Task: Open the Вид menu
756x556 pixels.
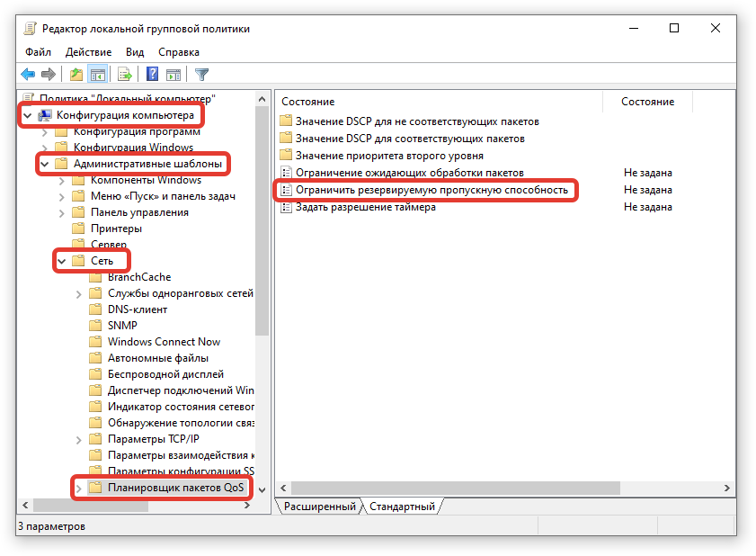Action: [x=135, y=52]
